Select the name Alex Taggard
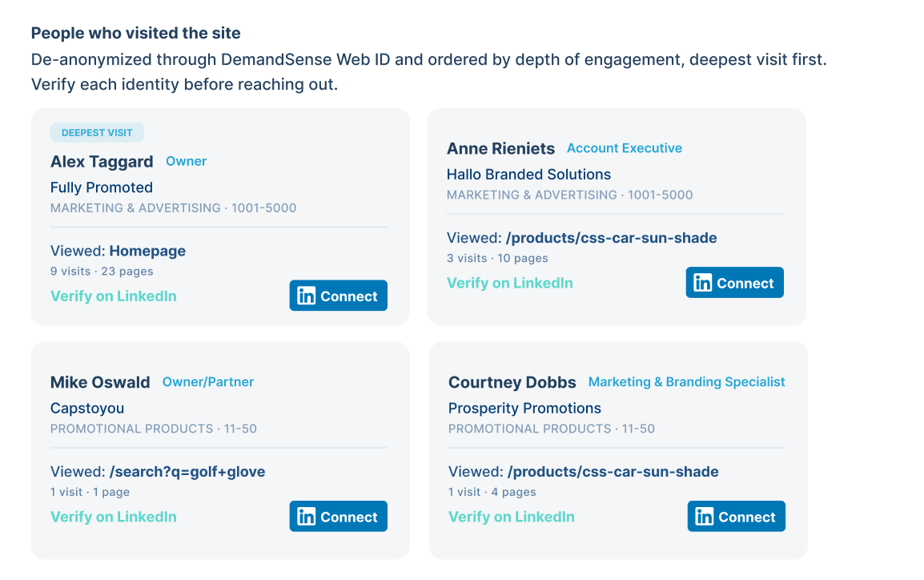Image resolution: width=924 pixels, height=580 pixels. click(102, 162)
